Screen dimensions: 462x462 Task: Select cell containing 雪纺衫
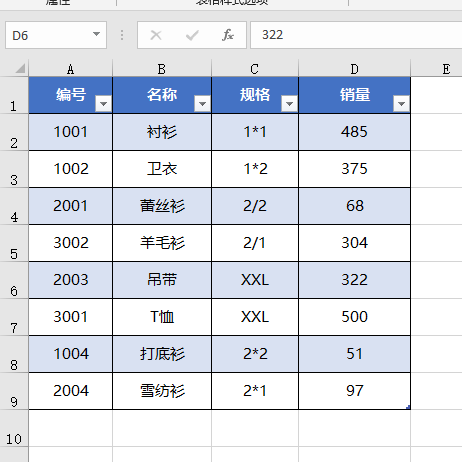(162, 391)
